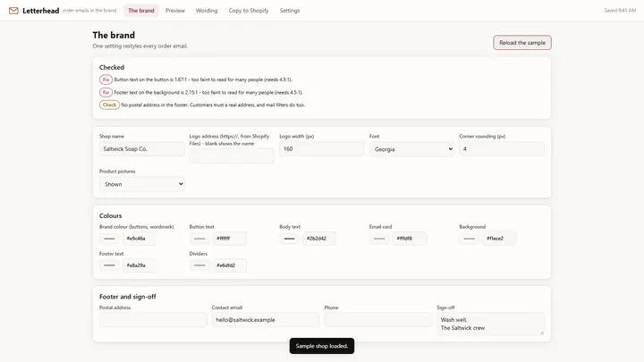Go to the Settings tab
644x362 pixels.
(x=290, y=11)
